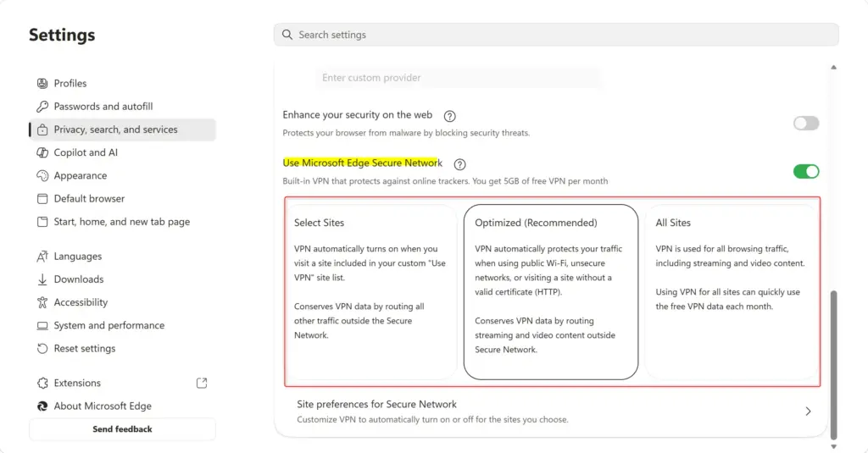
Task: Click the Default browser window icon
Action: (x=42, y=199)
